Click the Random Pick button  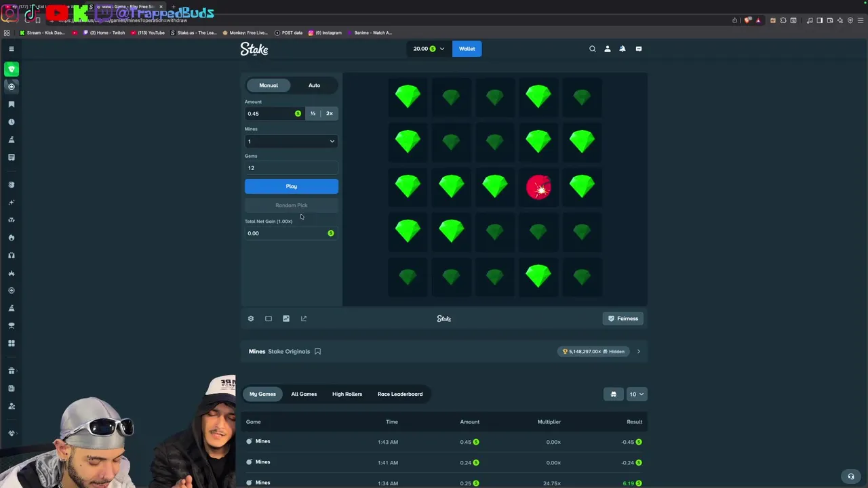click(292, 205)
